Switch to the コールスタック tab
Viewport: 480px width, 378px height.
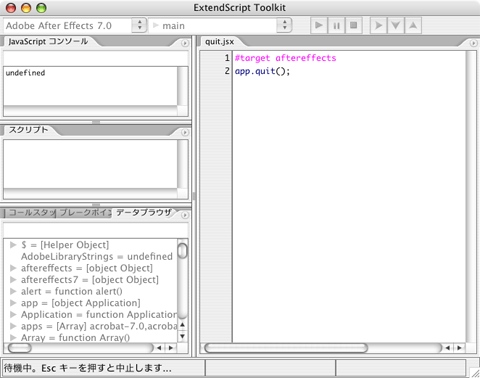point(31,213)
